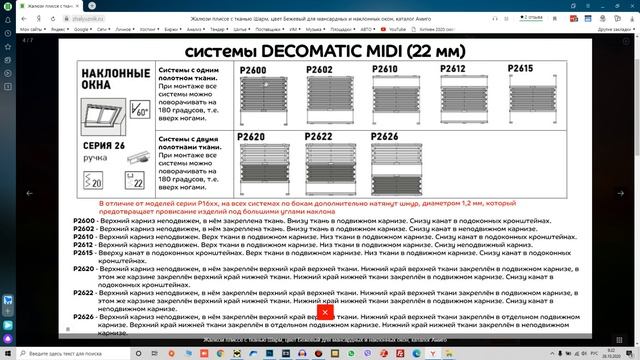Show hidden system tray icons
Screen dimensions: 640x360
(x=552, y=353)
